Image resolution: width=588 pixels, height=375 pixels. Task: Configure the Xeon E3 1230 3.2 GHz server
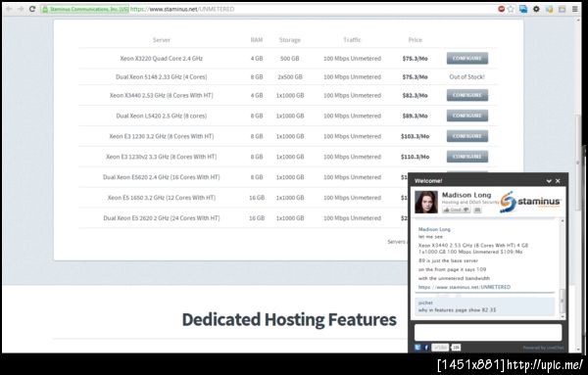tap(467, 136)
